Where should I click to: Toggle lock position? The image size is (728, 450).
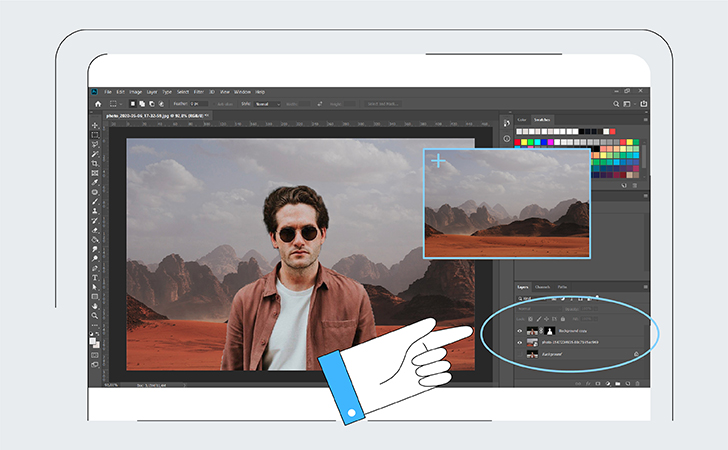click(x=546, y=319)
